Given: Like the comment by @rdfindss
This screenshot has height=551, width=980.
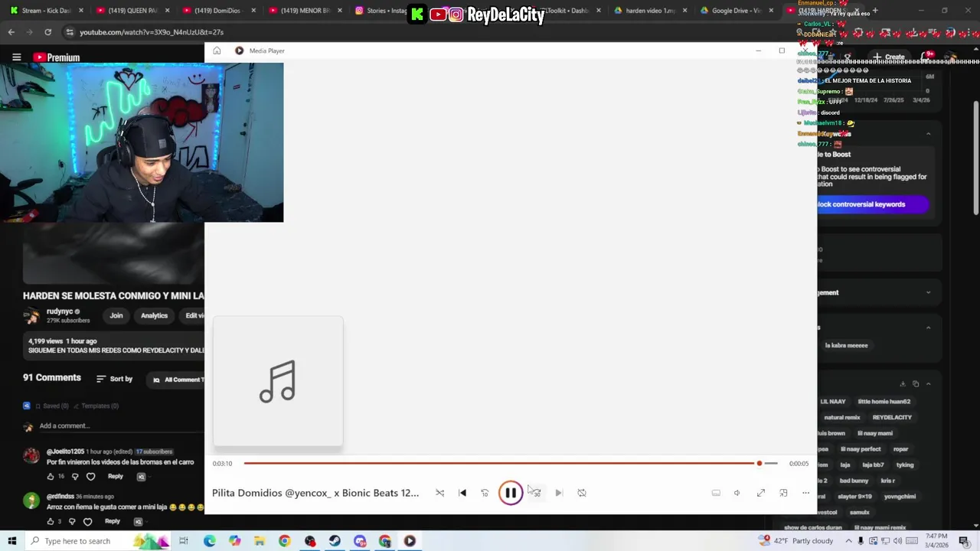Looking at the screenshot, I should point(51,521).
